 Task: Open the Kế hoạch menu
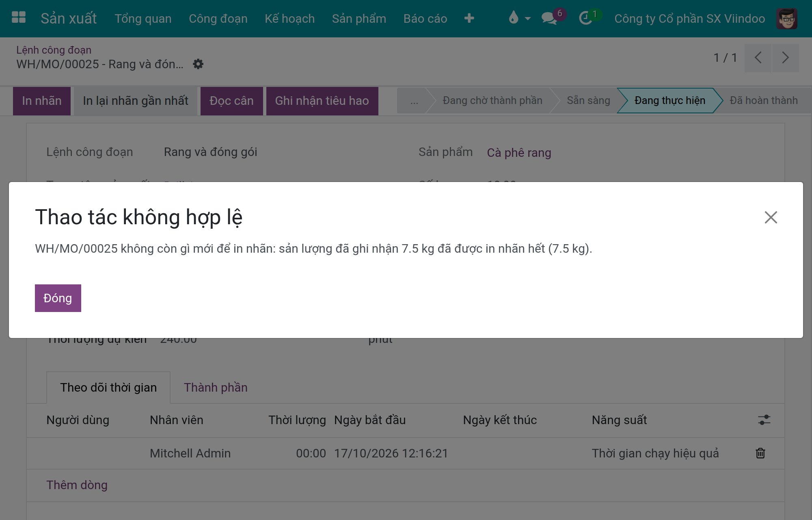point(290,19)
